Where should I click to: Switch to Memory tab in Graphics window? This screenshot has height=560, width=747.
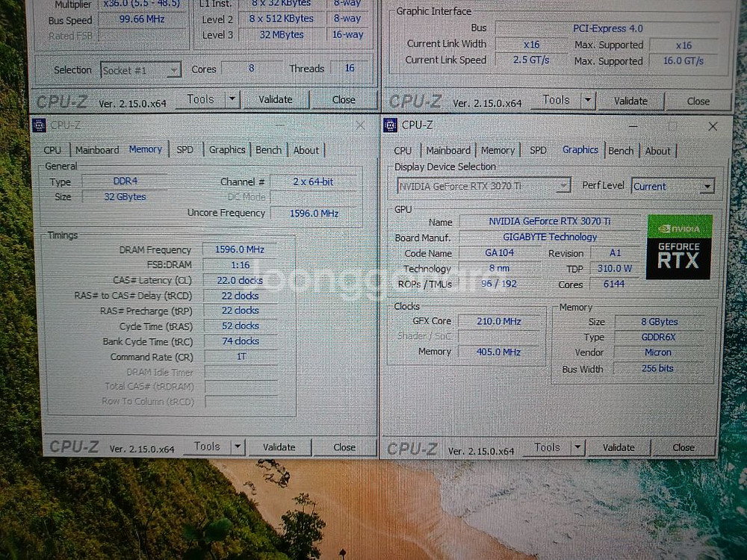(498, 151)
